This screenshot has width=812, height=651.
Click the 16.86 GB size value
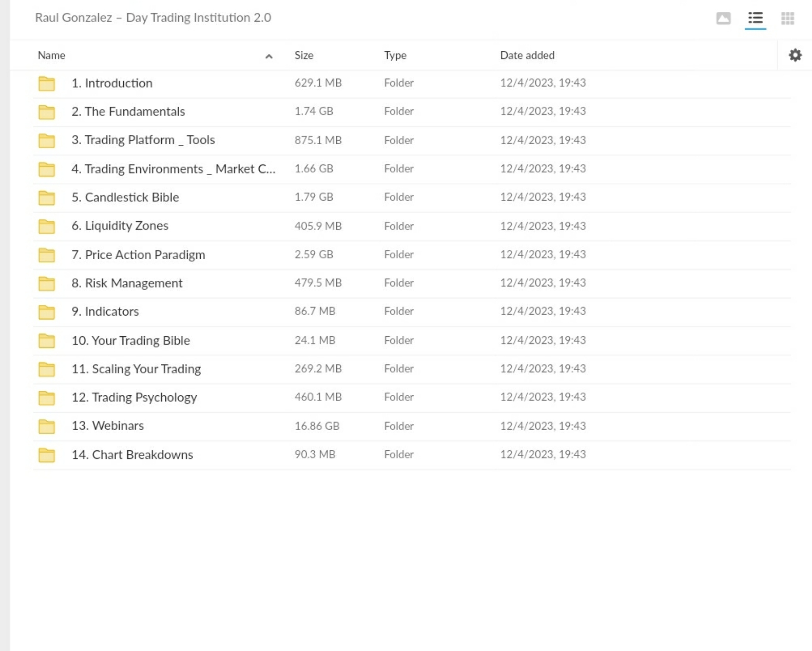click(x=317, y=426)
